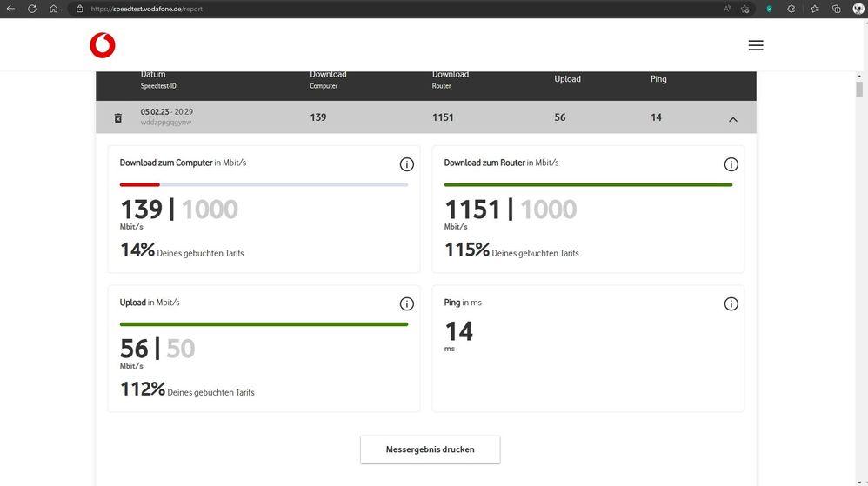Show info for Download zum Computer

(406, 164)
